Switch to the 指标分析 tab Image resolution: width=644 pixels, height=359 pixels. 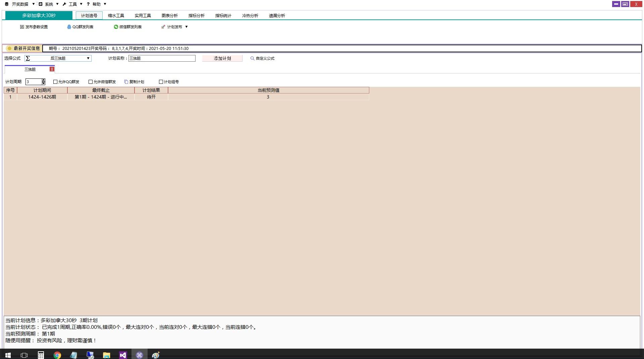197,15
